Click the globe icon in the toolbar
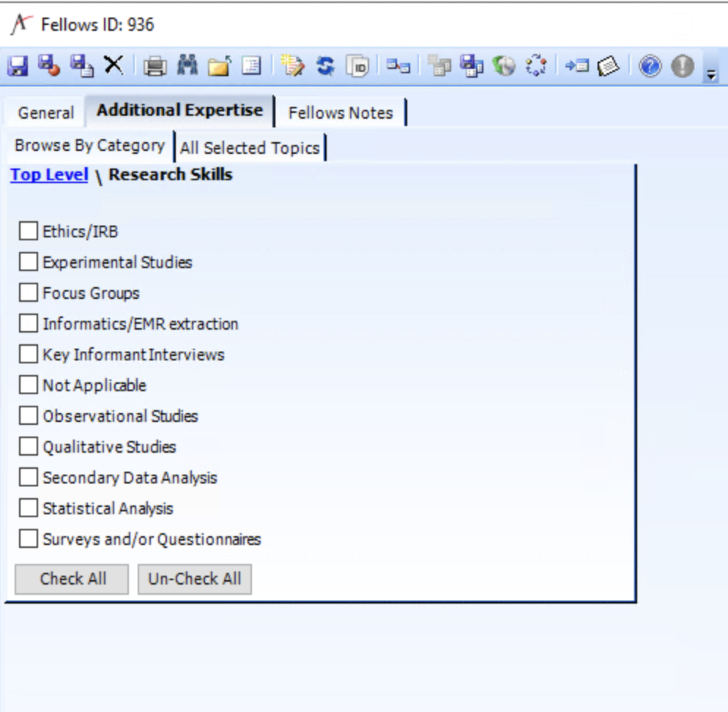Viewport: 728px width, 712px height. click(504, 66)
